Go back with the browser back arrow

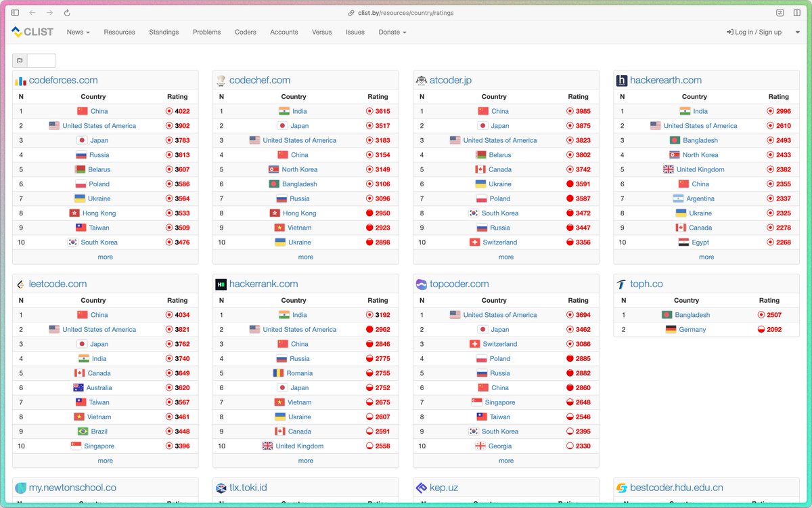point(32,13)
